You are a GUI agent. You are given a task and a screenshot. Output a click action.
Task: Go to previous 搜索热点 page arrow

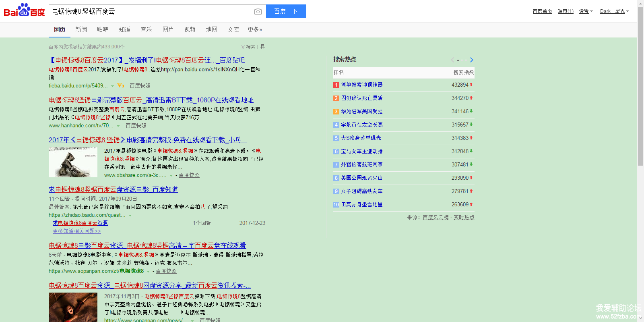coord(452,60)
